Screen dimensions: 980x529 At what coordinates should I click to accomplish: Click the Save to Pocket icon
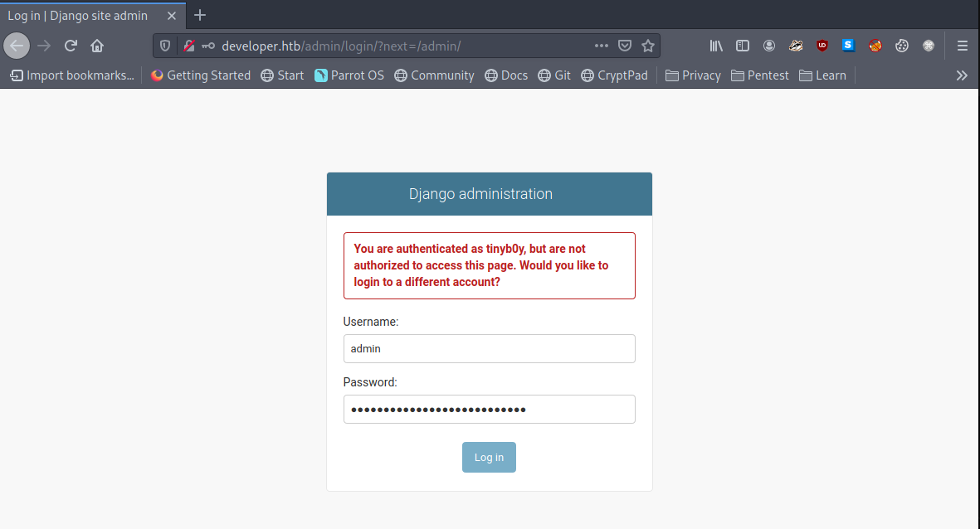(x=626, y=46)
